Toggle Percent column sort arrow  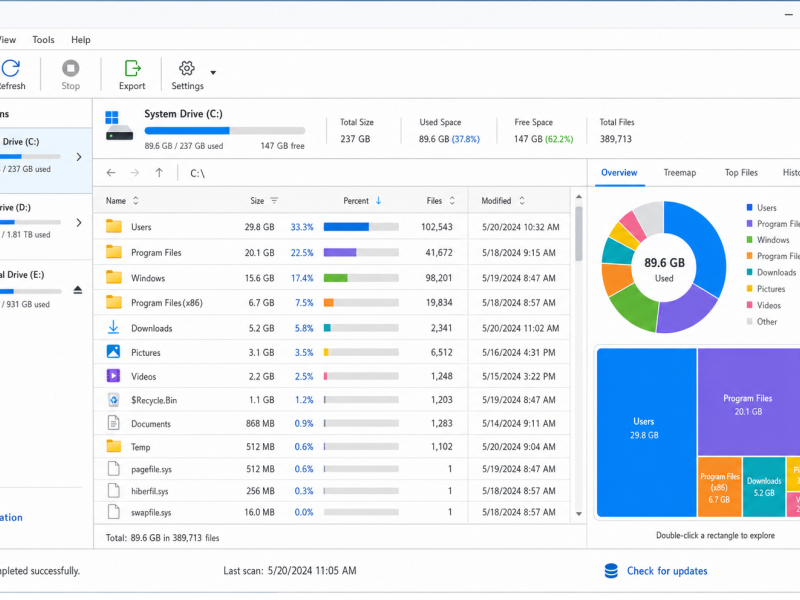click(378, 201)
